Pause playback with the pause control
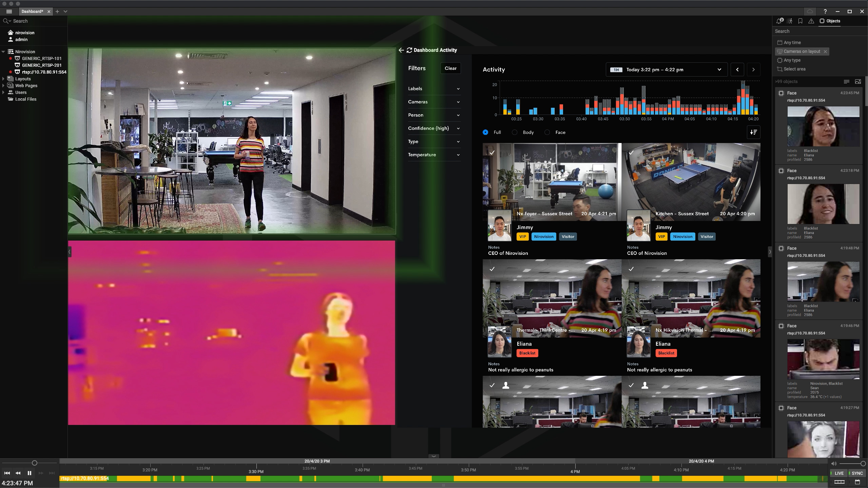Screen dimensions: 868x488 [29, 473]
